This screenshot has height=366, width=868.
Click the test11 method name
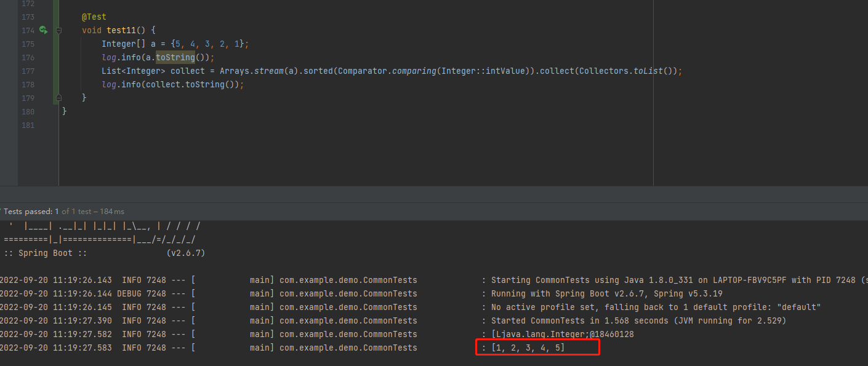click(121, 30)
